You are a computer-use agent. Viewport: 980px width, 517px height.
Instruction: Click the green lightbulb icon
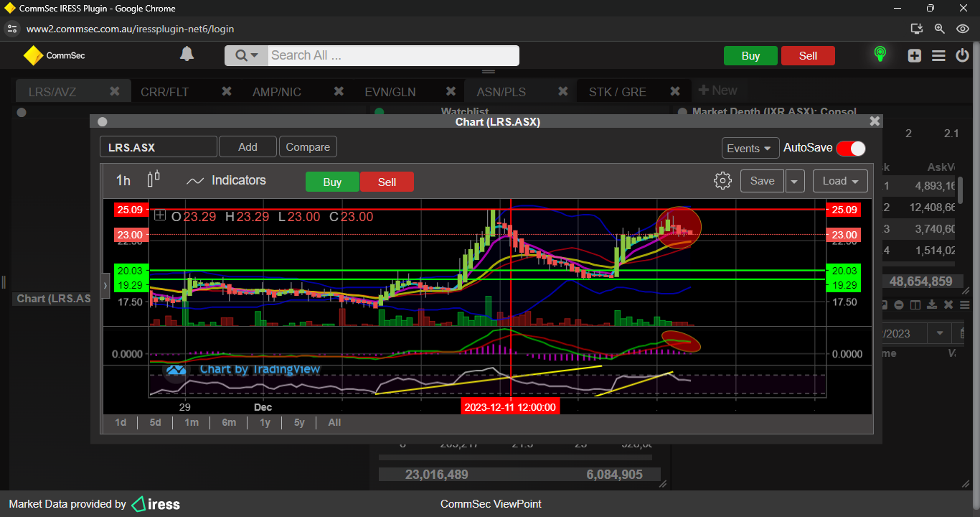pos(880,55)
